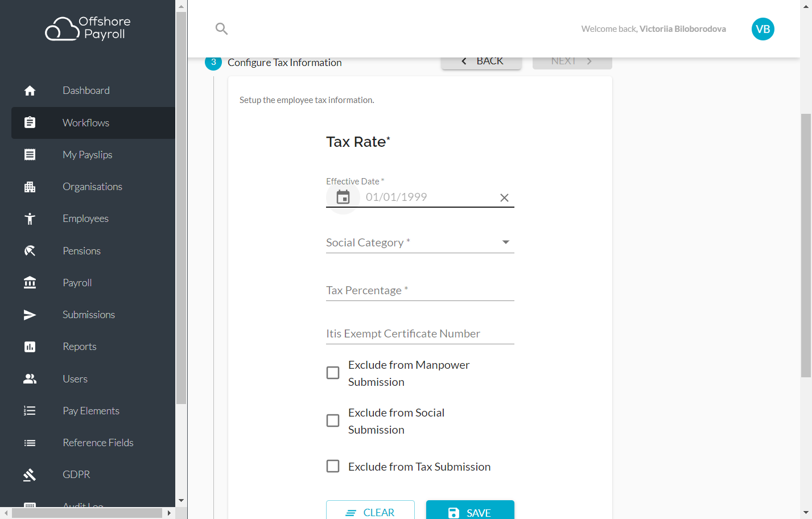
Task: Click the Offshore Payroll logo
Action: [x=88, y=28]
